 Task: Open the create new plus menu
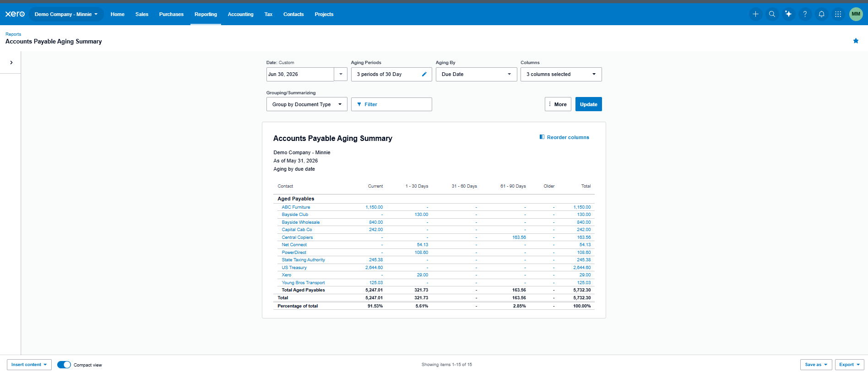pyautogui.click(x=755, y=14)
